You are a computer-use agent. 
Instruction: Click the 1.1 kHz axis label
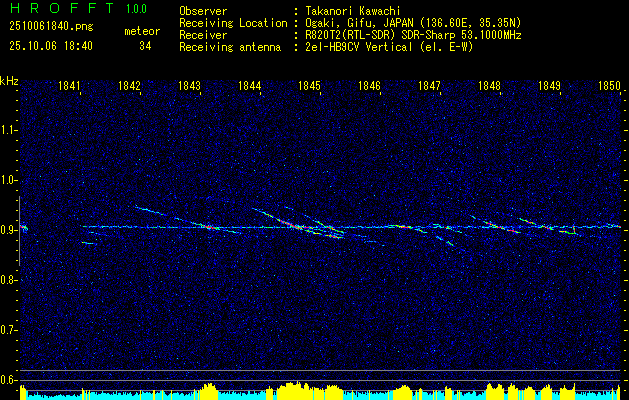(8, 130)
